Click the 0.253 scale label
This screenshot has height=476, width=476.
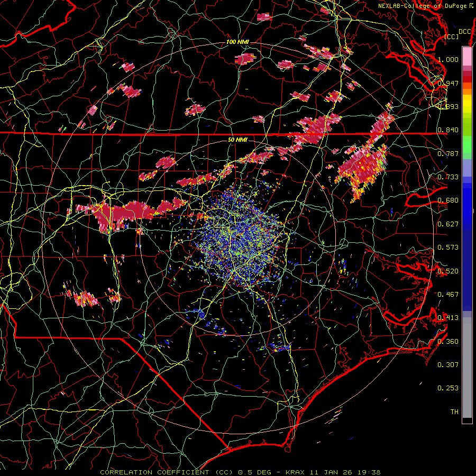pos(448,388)
